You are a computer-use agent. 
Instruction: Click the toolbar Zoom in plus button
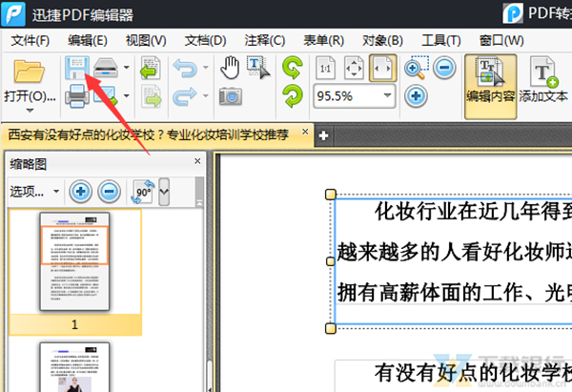(416, 96)
